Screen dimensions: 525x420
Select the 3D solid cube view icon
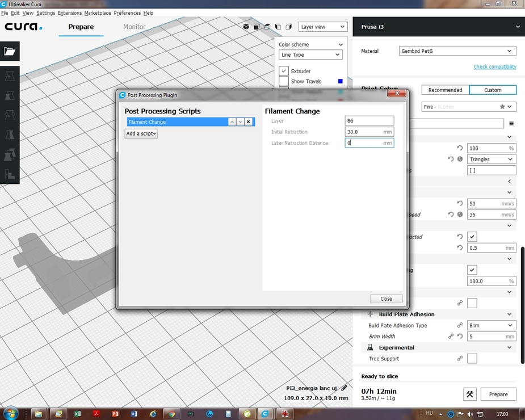[x=246, y=27]
